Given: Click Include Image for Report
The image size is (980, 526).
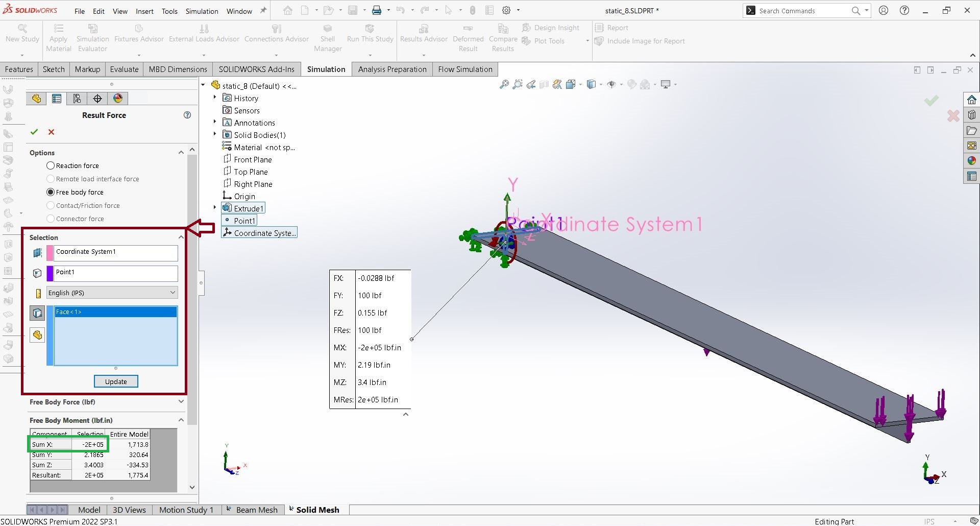Looking at the screenshot, I should [x=645, y=41].
